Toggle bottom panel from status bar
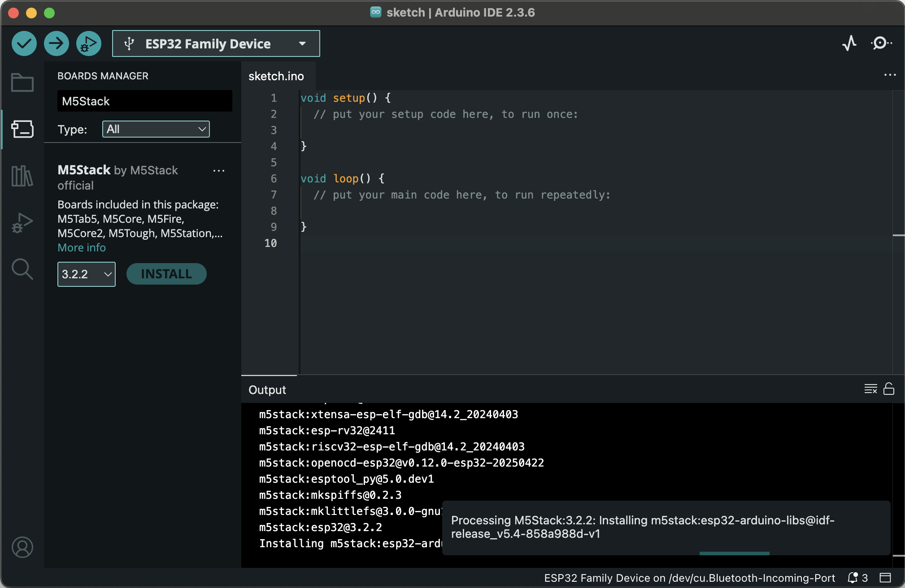Screen dimensions: 905x588 click(885, 578)
